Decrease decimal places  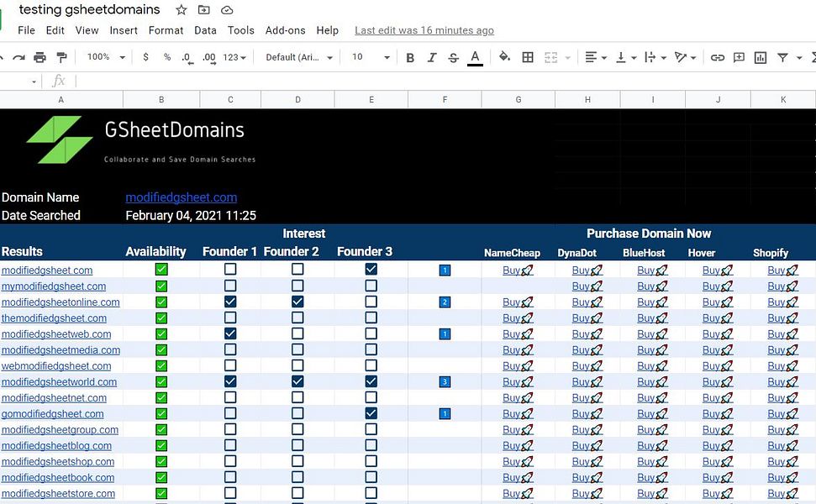(x=187, y=58)
